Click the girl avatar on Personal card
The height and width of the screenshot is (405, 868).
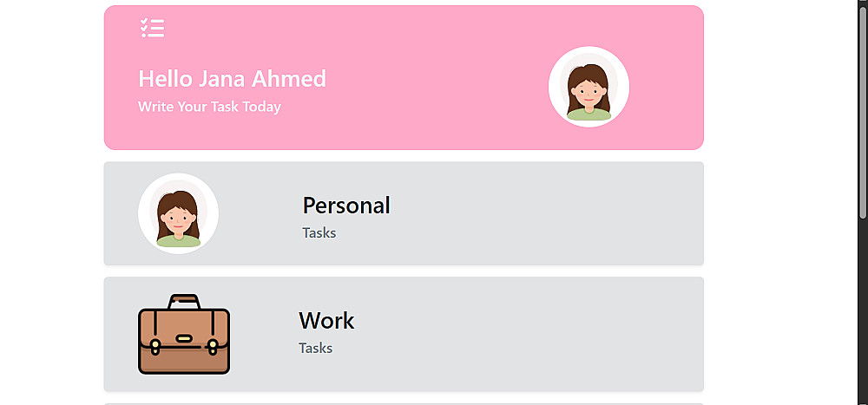(178, 214)
